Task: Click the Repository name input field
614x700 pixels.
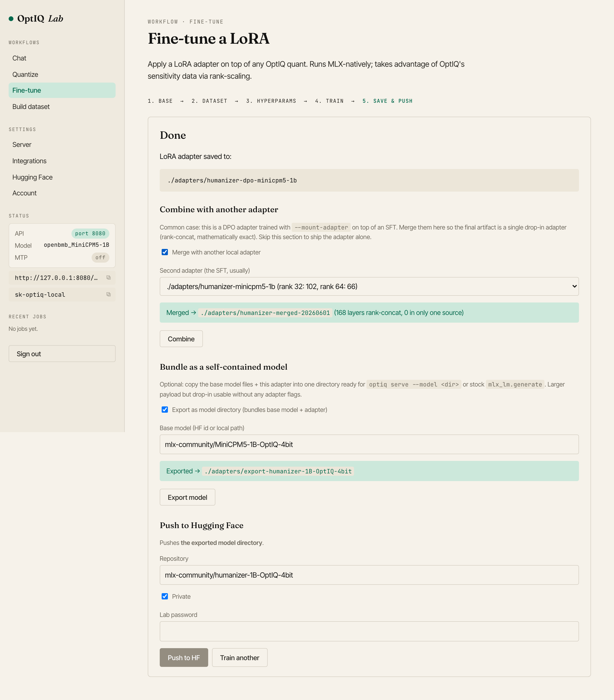Action: point(369,575)
